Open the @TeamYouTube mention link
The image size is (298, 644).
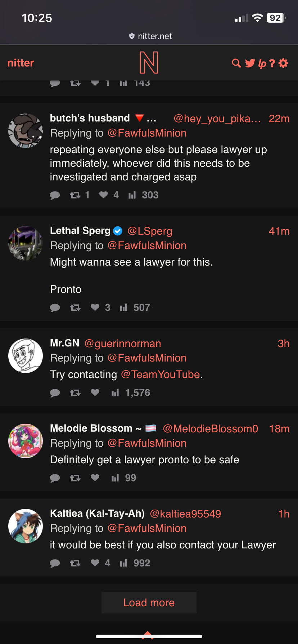[x=161, y=374]
